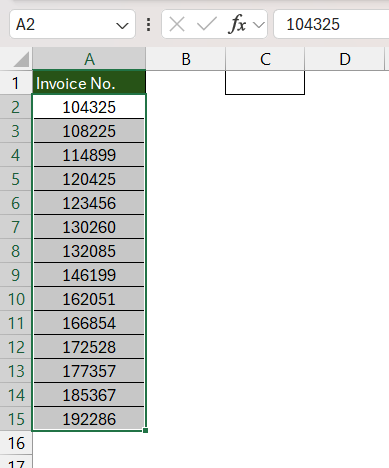Viewport: 389px width, 468px height.
Task: Select the cell containing 146199
Action: pos(89,275)
